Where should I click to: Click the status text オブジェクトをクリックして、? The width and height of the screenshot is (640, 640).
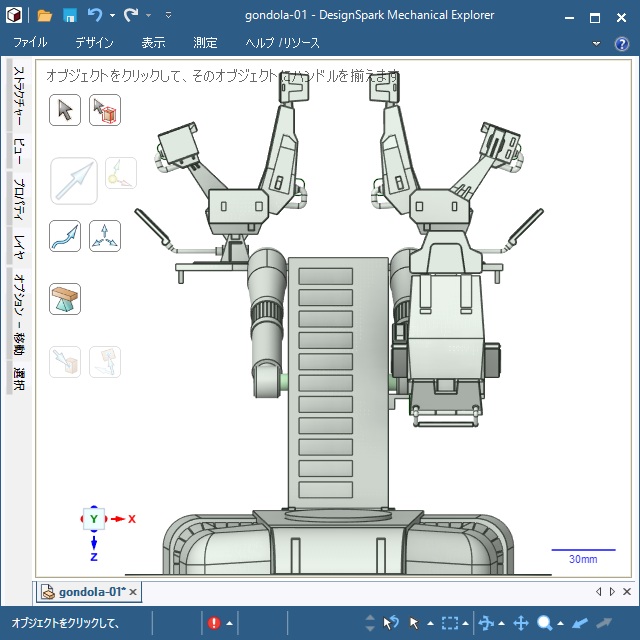65,623
